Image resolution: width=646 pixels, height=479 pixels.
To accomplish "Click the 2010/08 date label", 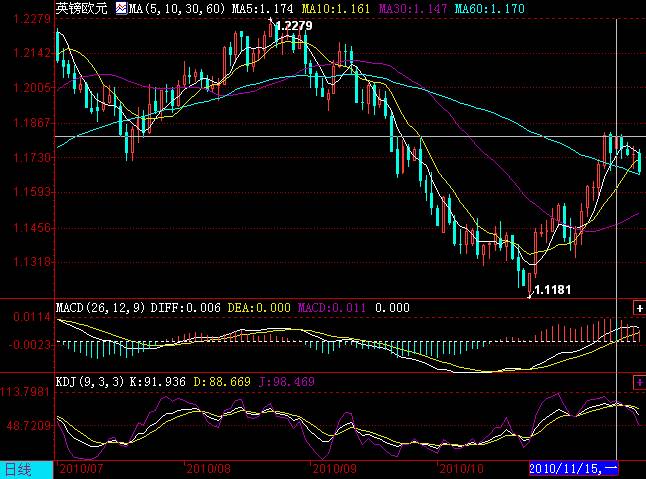I will tap(208, 469).
